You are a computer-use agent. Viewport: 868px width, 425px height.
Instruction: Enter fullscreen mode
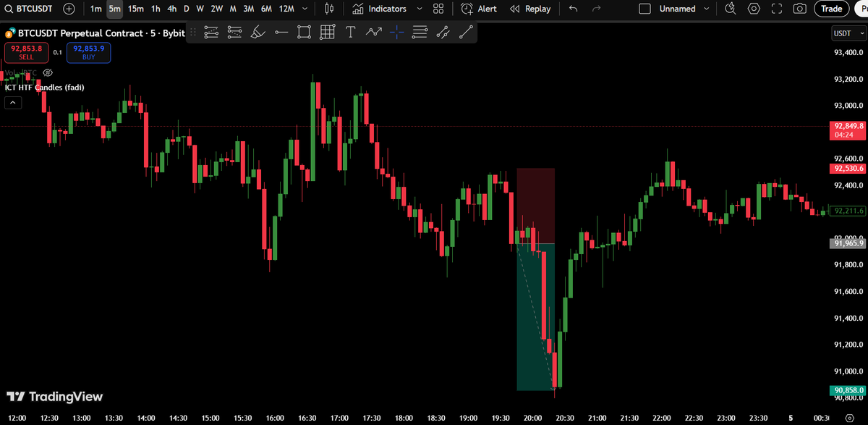tap(776, 8)
